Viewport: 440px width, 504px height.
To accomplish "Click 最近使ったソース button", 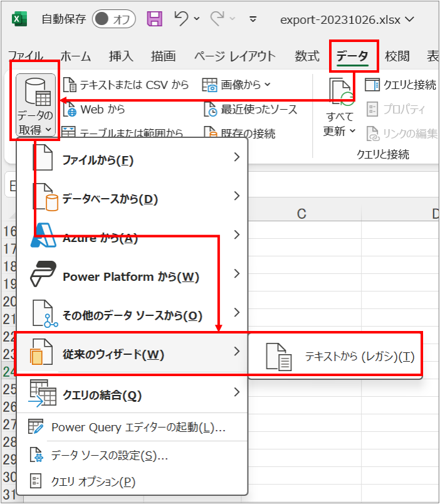I will tap(251, 110).
